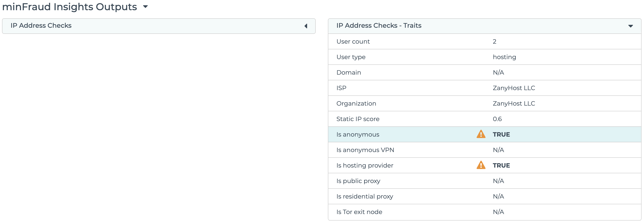Click the highlighted Is anonymous TRUE value
This screenshot has height=223, width=644.
(501, 135)
